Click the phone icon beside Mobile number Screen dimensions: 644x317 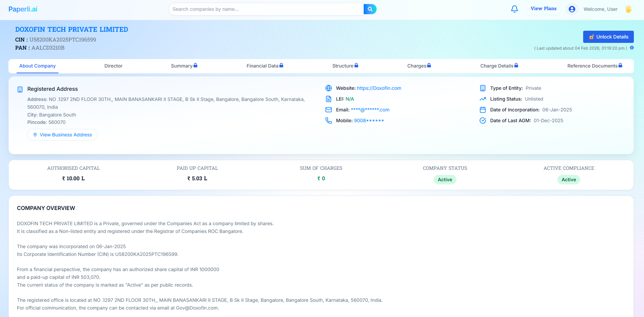[x=329, y=121]
